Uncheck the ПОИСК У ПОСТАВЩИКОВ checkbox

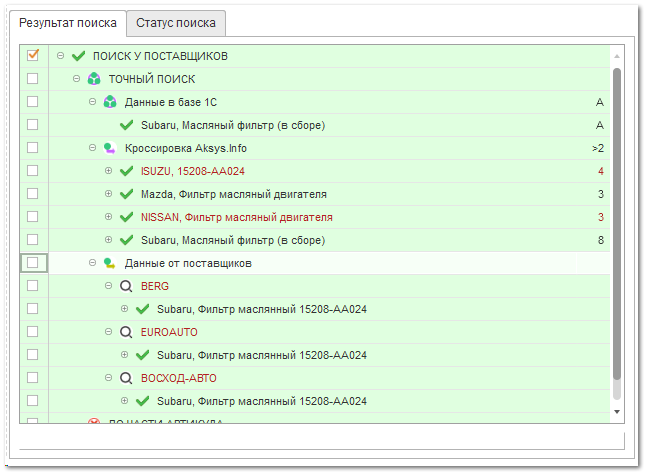(x=33, y=55)
